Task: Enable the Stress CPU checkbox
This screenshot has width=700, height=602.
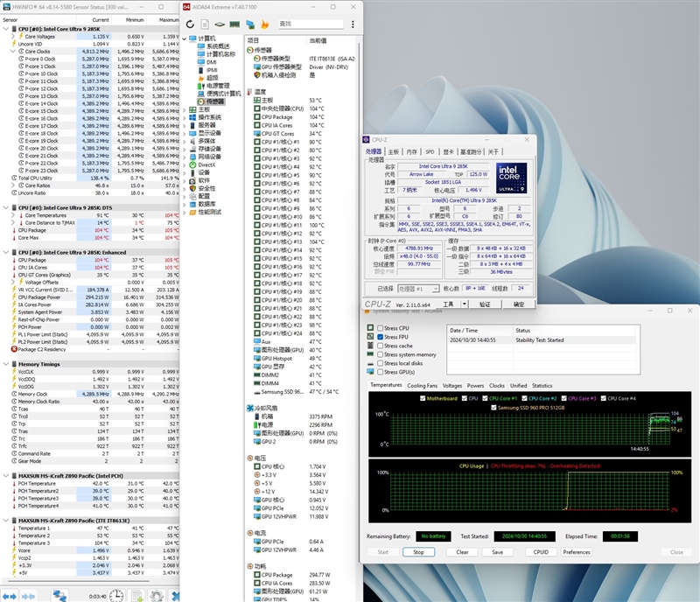Action: point(379,328)
